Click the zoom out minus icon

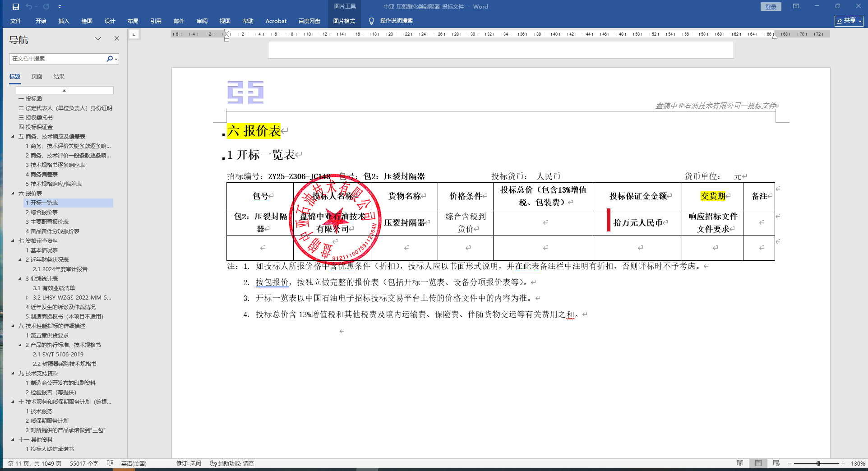pyautogui.click(x=790, y=463)
